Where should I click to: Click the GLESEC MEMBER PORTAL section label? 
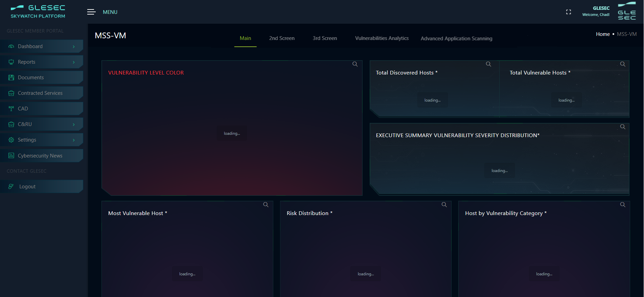[35, 31]
